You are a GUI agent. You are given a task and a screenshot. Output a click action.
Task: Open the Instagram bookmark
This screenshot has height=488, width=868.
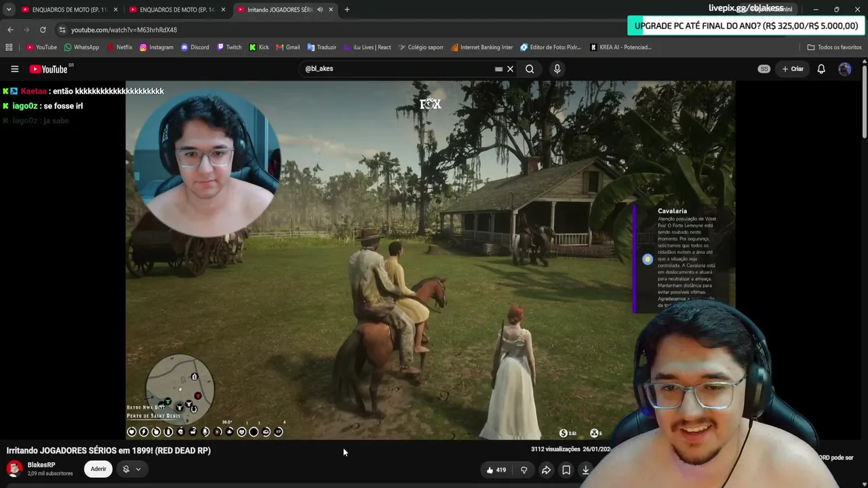pos(157,47)
